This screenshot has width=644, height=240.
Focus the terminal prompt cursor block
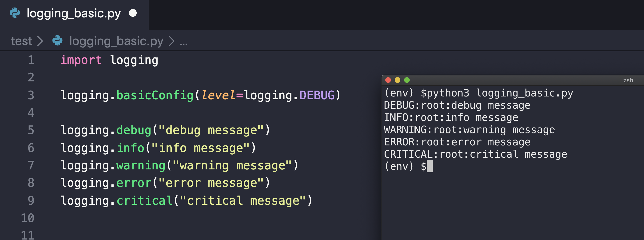click(429, 166)
